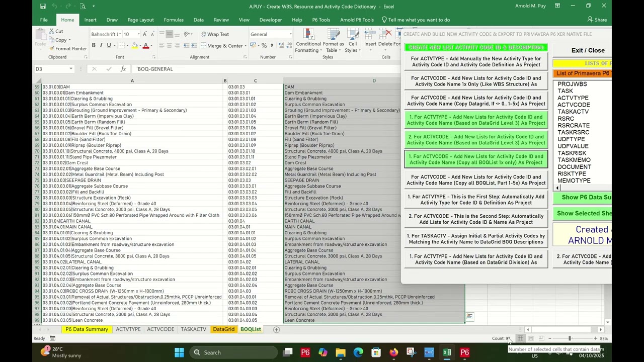
Task: Click the Percent Style icon
Action: coord(264,46)
